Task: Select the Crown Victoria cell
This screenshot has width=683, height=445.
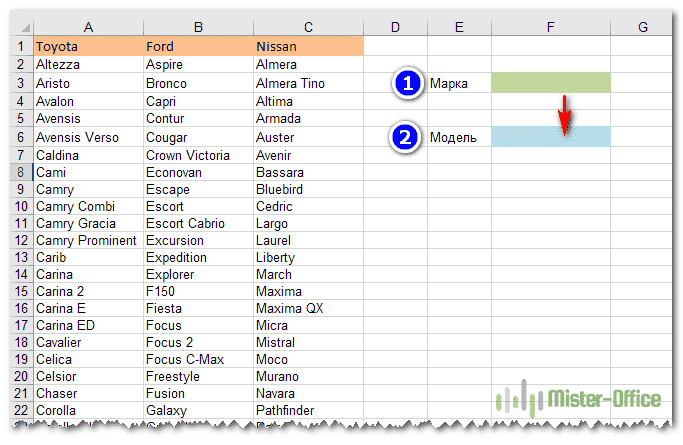Action: [x=197, y=155]
